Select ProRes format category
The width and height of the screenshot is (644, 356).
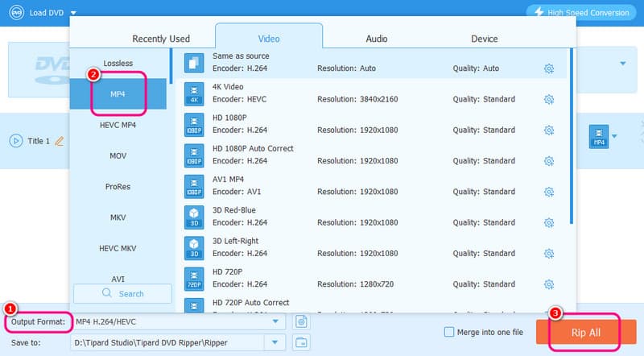(x=118, y=187)
